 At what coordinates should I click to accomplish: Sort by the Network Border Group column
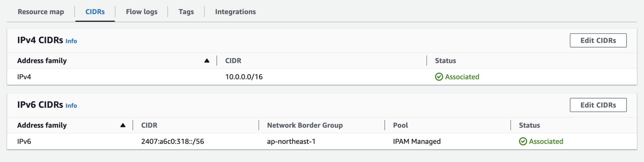coord(305,125)
